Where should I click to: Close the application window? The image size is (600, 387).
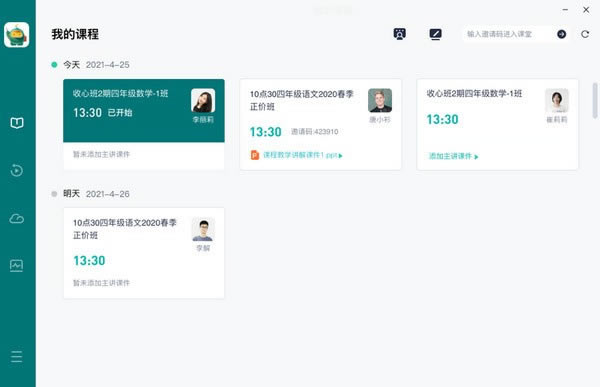pos(586,10)
